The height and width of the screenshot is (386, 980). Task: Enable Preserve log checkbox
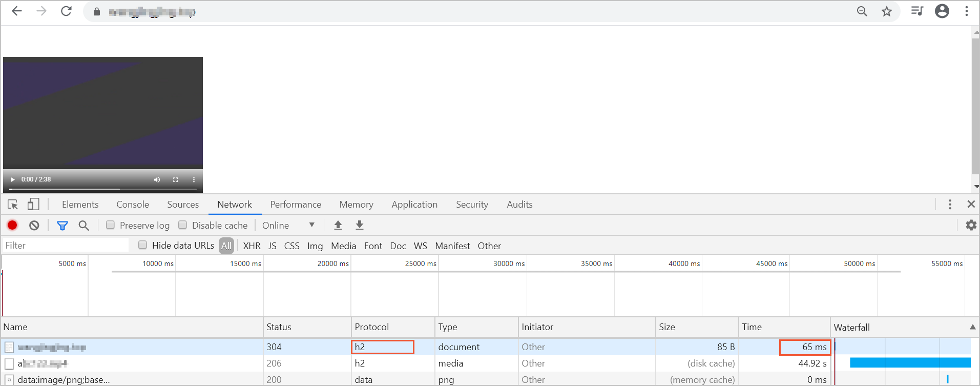tap(110, 225)
